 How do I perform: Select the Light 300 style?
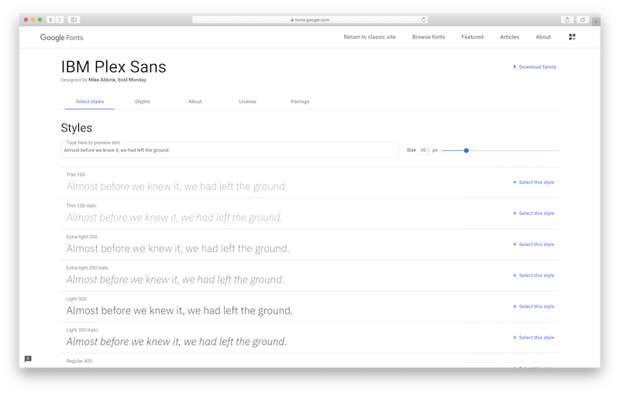tap(534, 306)
